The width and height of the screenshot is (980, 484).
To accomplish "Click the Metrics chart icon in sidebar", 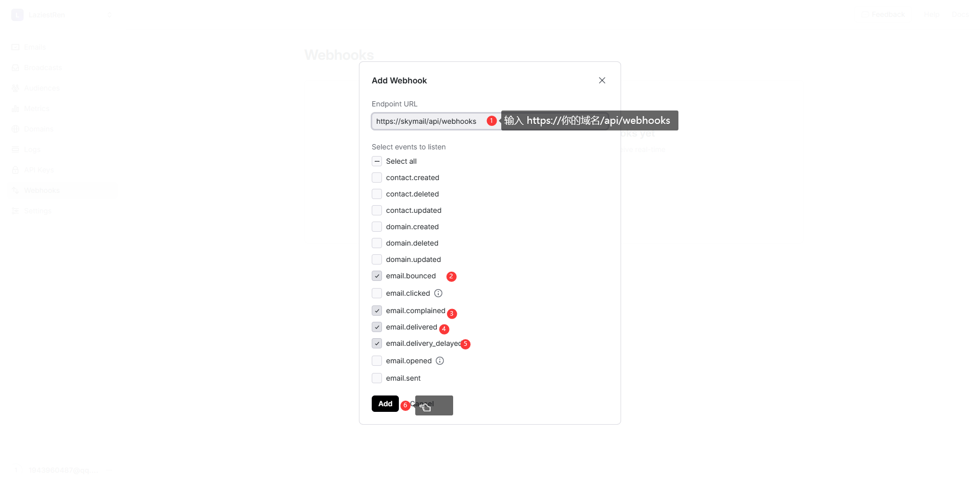I will tap(15, 108).
